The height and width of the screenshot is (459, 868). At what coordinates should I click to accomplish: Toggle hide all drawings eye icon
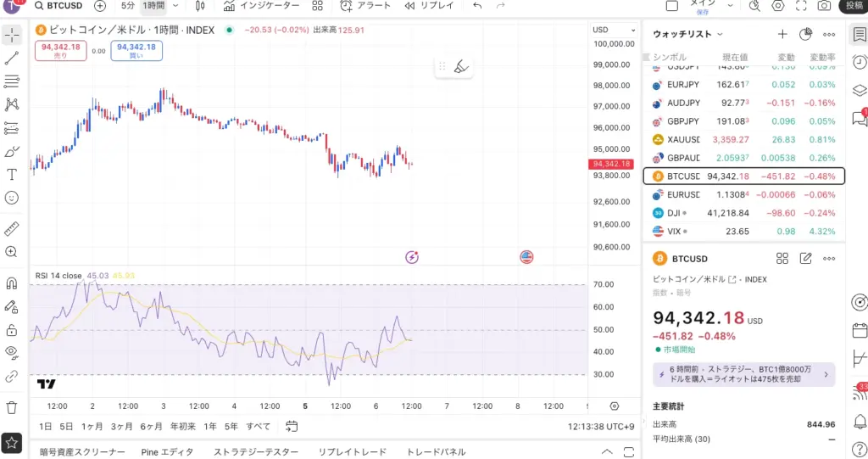click(x=12, y=353)
